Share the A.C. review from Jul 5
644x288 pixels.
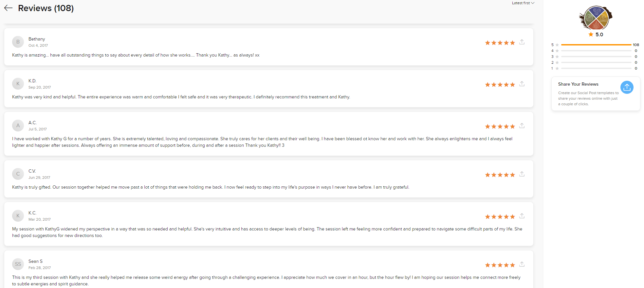pos(522,126)
